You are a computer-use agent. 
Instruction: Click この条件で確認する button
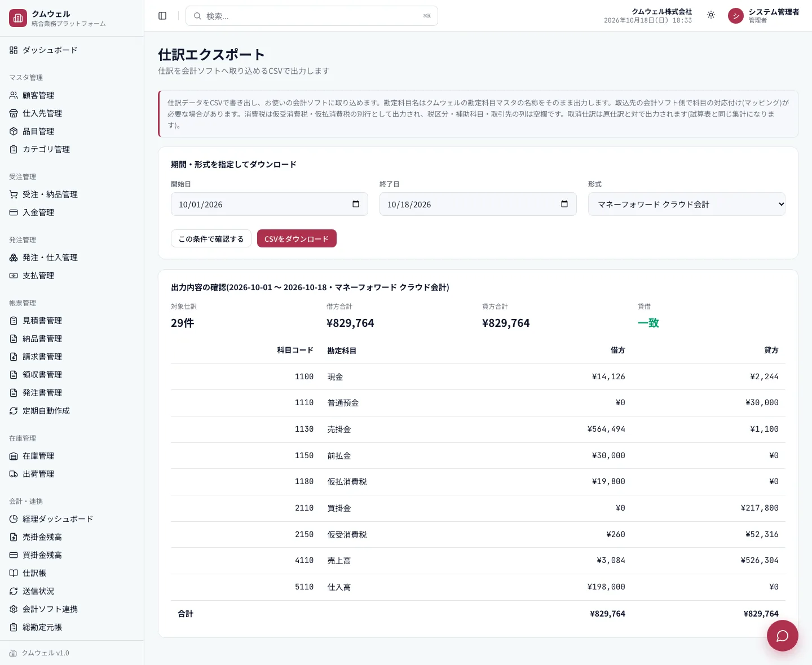pos(211,238)
